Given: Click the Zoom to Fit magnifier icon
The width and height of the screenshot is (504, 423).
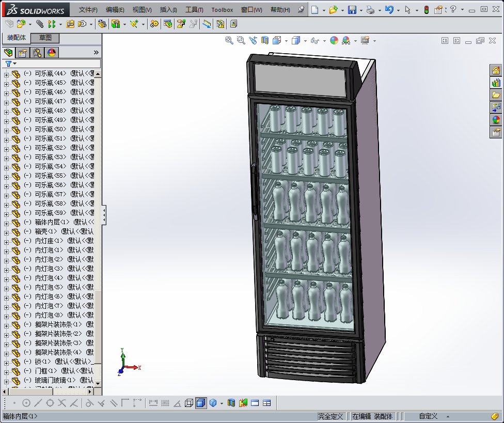Looking at the screenshot, I should (229, 40).
